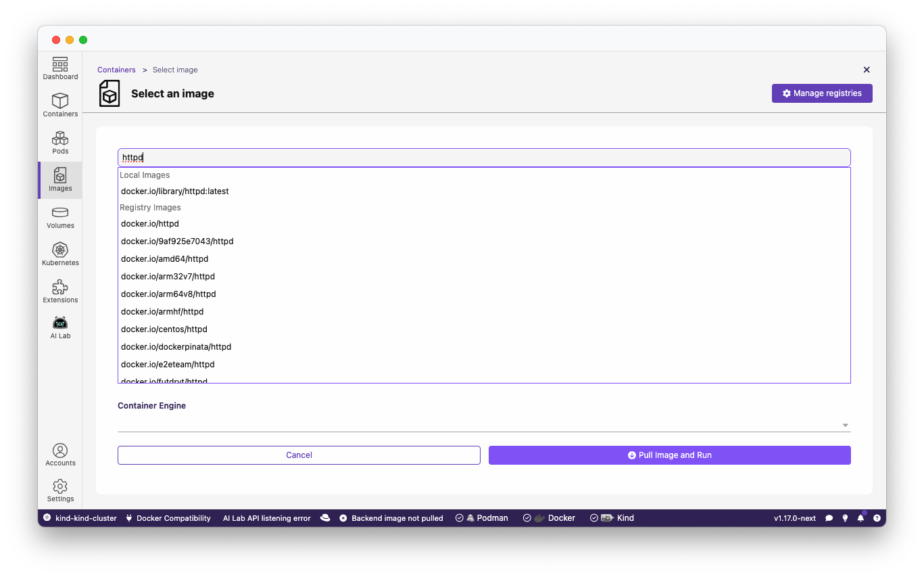Image resolution: width=924 pixels, height=577 pixels.
Task: Open the Accounts section
Action: point(60,453)
